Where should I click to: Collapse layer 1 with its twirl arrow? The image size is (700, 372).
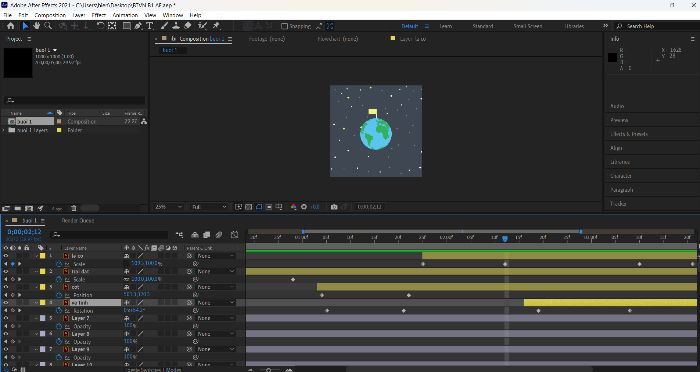click(37, 256)
